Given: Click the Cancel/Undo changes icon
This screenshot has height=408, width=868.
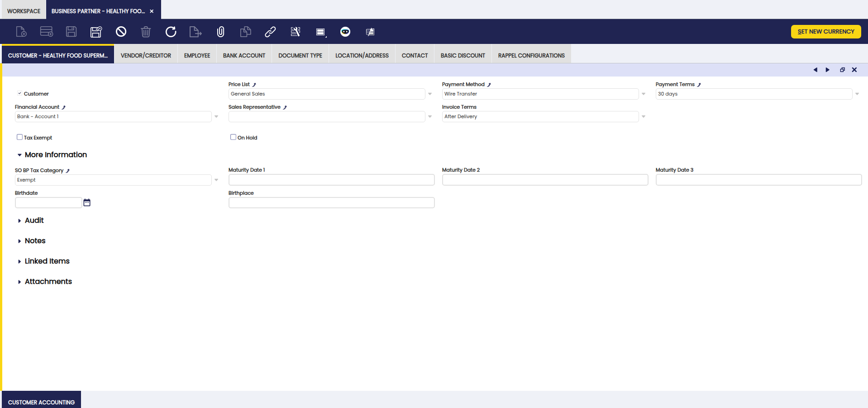Looking at the screenshot, I should [x=121, y=32].
